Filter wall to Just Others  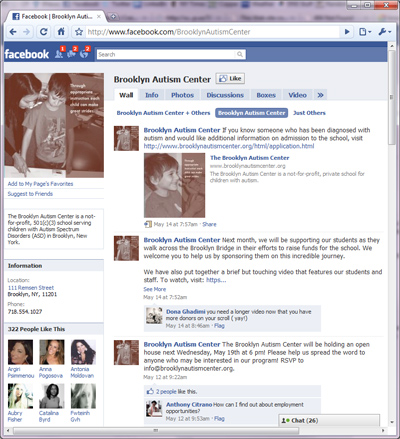pos(309,113)
